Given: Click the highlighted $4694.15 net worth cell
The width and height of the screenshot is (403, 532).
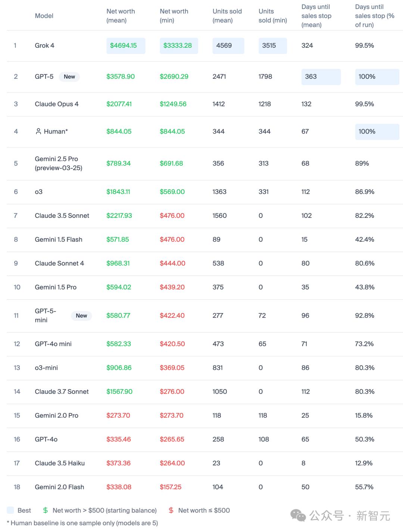Looking at the screenshot, I should point(124,46).
